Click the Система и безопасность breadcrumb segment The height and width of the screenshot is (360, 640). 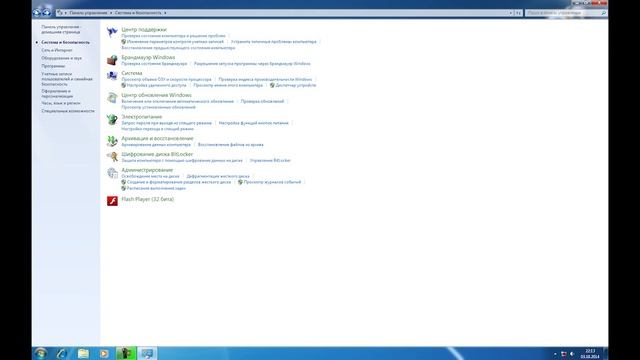coord(138,13)
